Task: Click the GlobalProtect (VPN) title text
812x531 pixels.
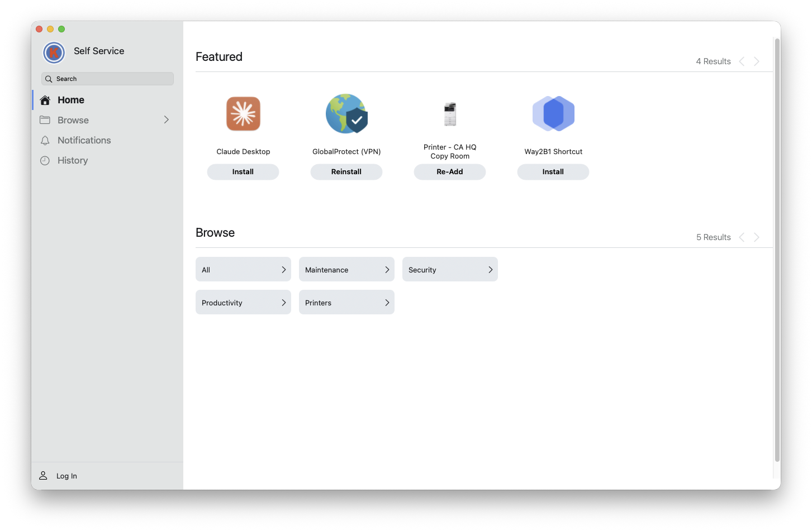Action: 346,152
